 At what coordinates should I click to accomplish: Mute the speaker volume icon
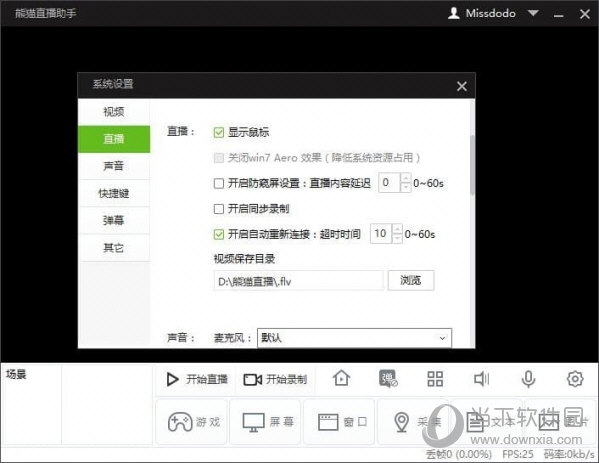point(481,379)
